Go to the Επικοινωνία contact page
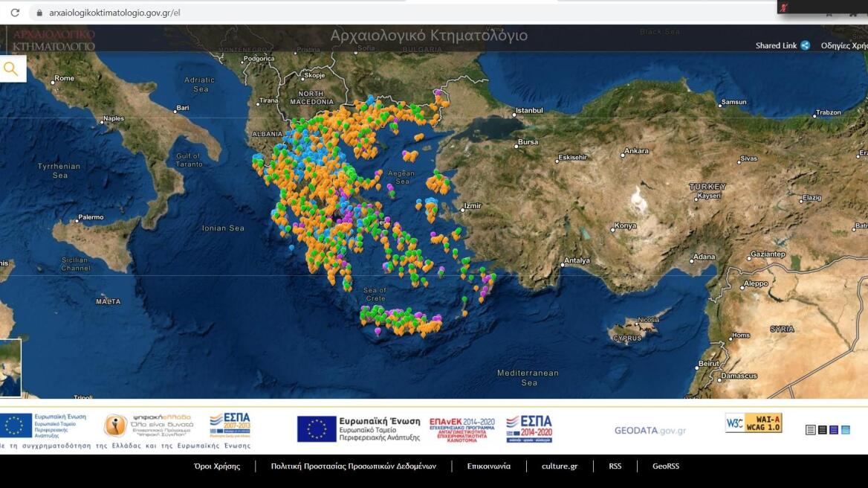The height and width of the screenshot is (488, 868). click(x=488, y=466)
